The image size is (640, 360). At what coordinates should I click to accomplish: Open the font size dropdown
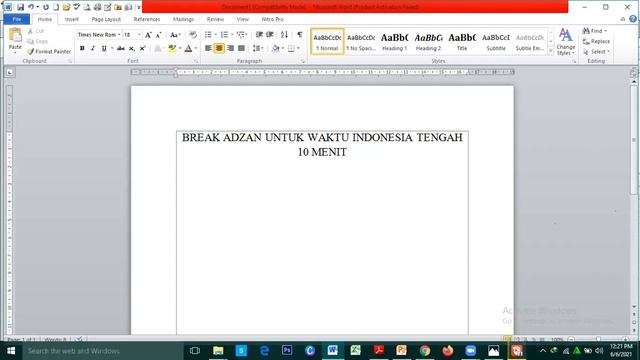[139, 35]
